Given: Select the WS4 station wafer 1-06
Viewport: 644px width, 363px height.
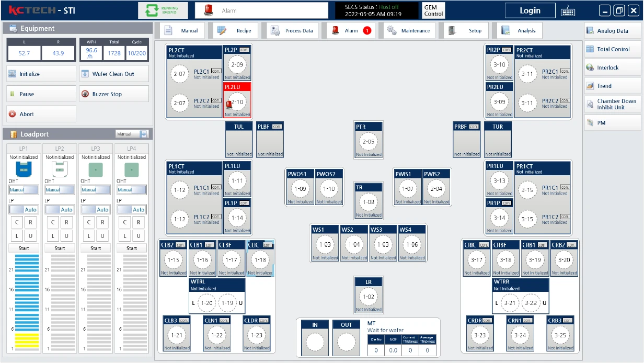Looking at the screenshot, I should click(412, 245).
